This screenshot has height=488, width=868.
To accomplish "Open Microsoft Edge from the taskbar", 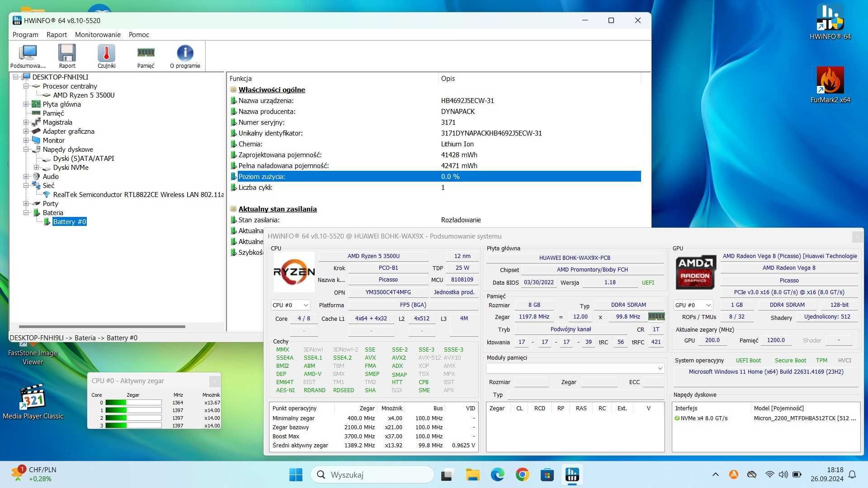I will point(497,475).
